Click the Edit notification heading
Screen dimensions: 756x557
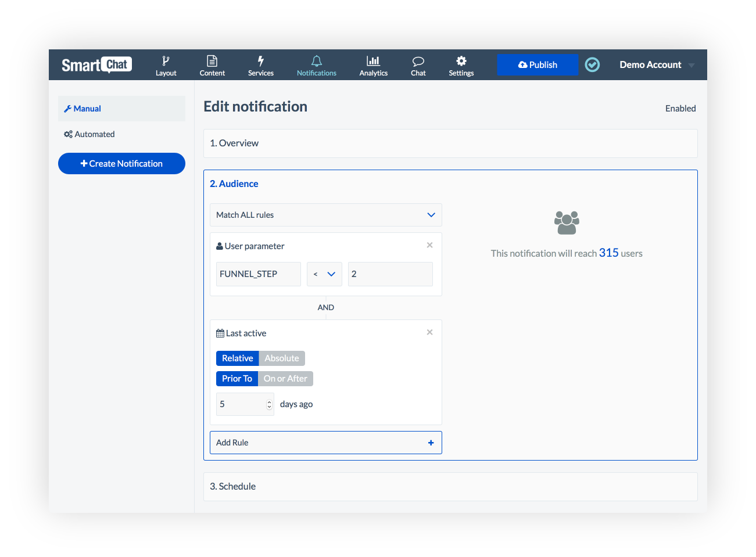click(x=255, y=107)
